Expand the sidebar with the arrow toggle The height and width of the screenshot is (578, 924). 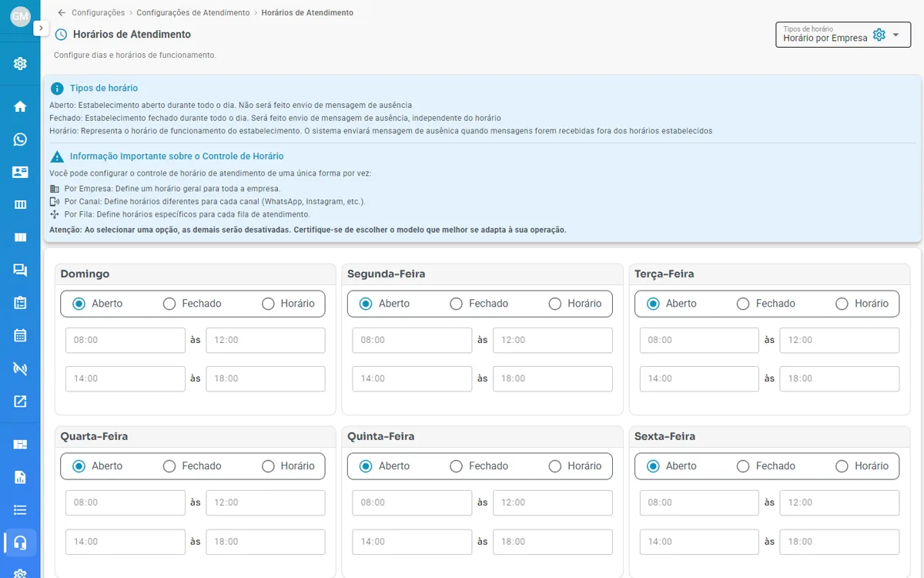[x=42, y=28]
